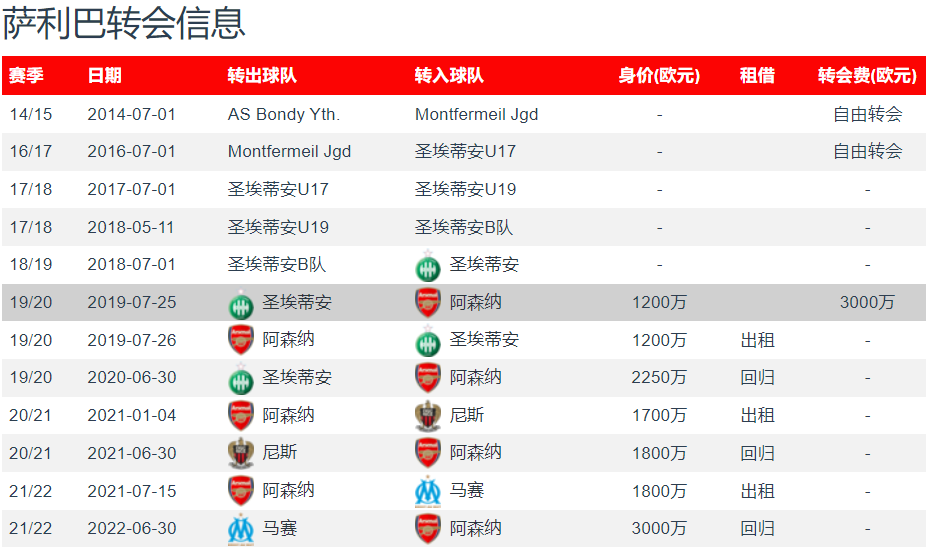Image resolution: width=926 pixels, height=548 pixels.
Task: Open the AS Bondy Yth. team link
Action: 284,114
